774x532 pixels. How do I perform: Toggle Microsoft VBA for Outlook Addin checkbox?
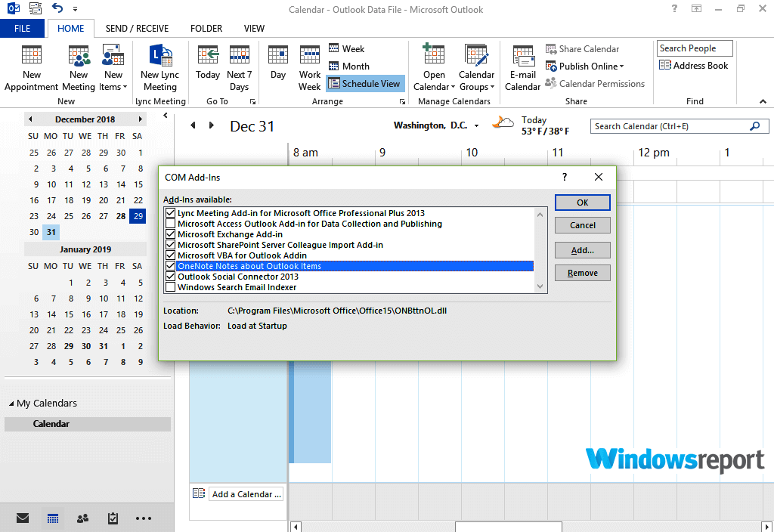tap(170, 255)
